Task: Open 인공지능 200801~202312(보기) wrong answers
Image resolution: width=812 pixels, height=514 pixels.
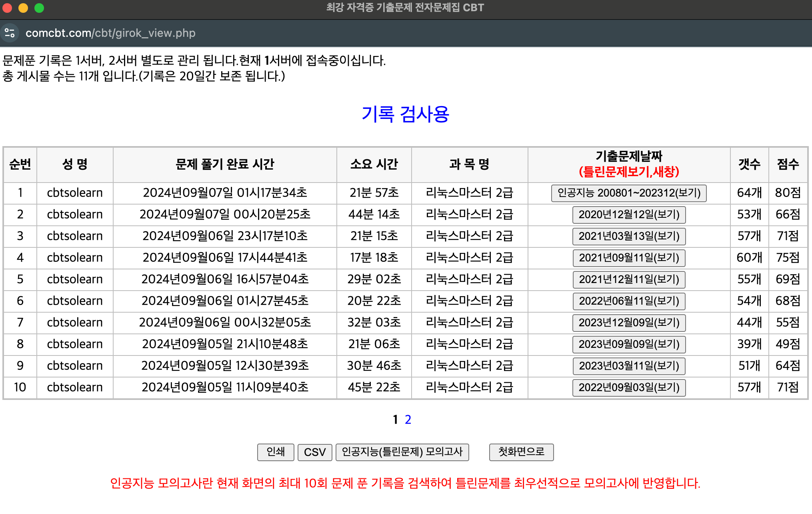Action: point(628,193)
